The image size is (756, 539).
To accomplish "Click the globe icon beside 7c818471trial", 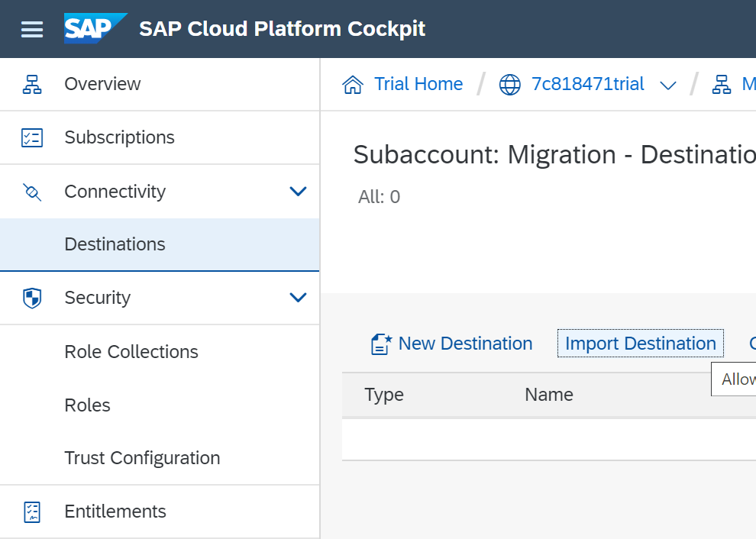I will click(x=509, y=85).
